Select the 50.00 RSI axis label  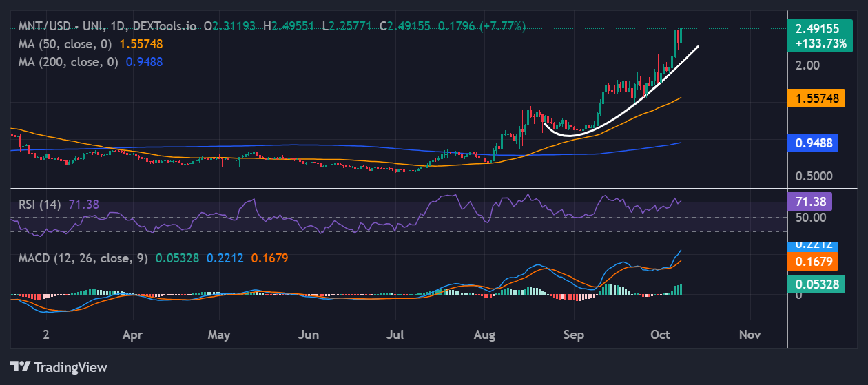(809, 218)
